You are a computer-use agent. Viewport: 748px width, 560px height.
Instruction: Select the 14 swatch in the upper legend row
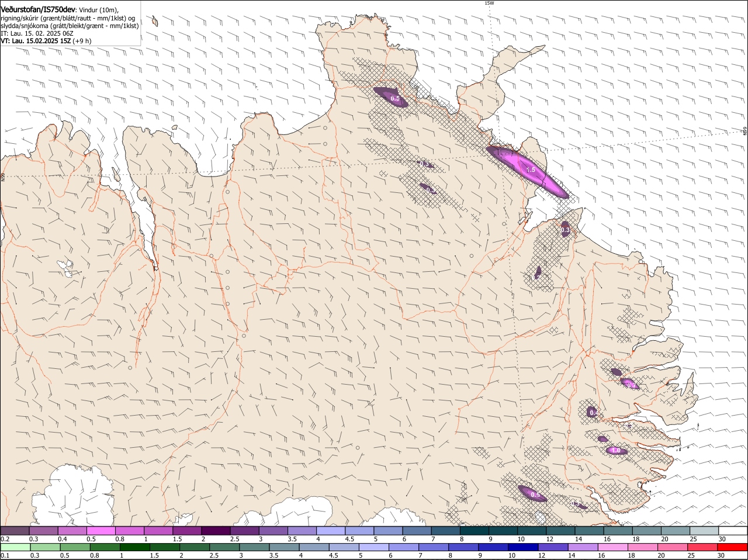pos(589,531)
